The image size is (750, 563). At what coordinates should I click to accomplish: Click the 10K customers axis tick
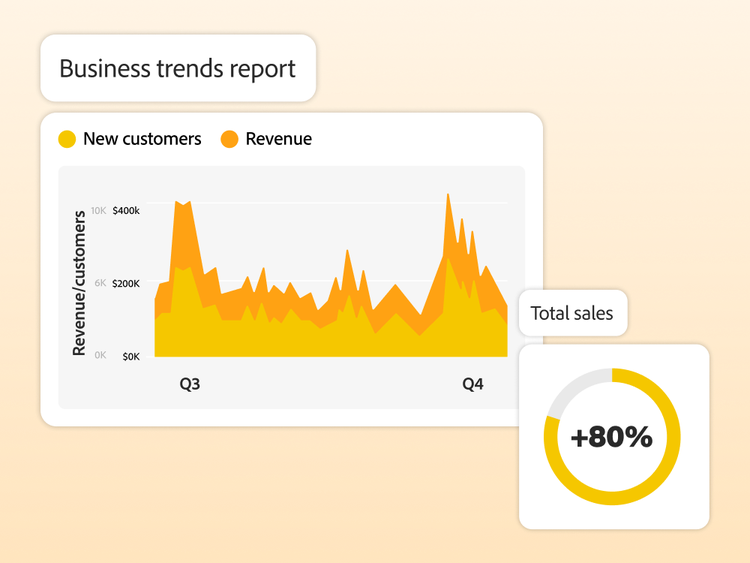point(98,211)
